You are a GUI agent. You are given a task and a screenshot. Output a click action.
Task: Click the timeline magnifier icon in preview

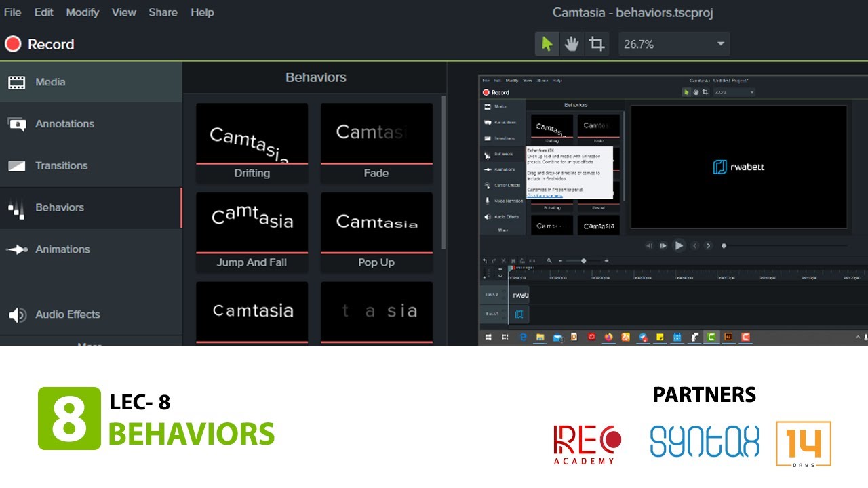click(549, 261)
